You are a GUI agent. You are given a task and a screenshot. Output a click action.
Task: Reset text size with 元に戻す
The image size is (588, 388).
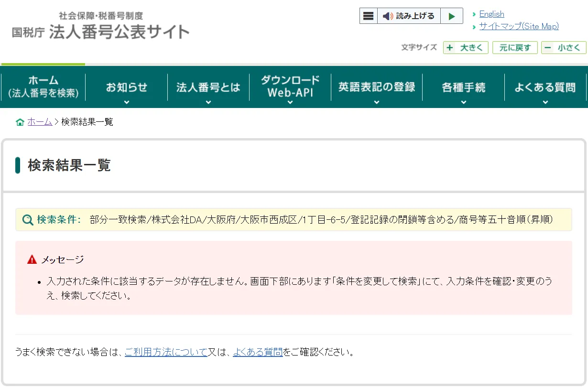(x=515, y=48)
